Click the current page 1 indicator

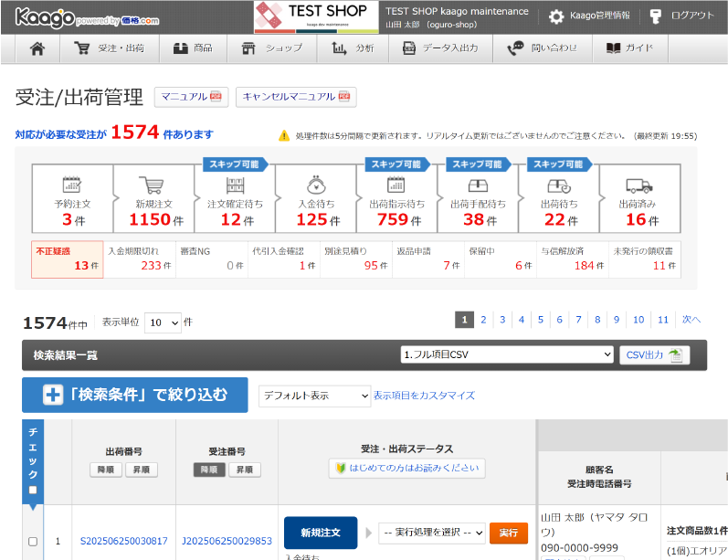pyautogui.click(x=464, y=320)
